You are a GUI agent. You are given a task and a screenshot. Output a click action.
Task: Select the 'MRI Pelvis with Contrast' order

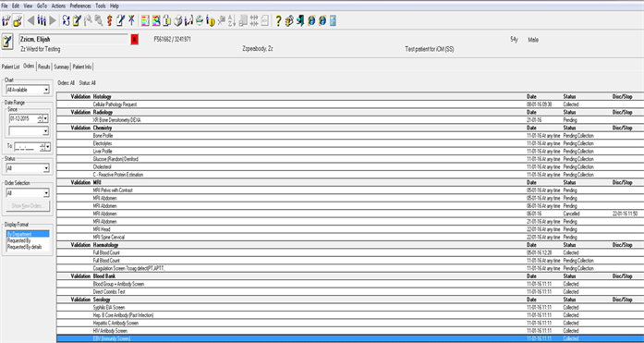[x=350, y=190]
